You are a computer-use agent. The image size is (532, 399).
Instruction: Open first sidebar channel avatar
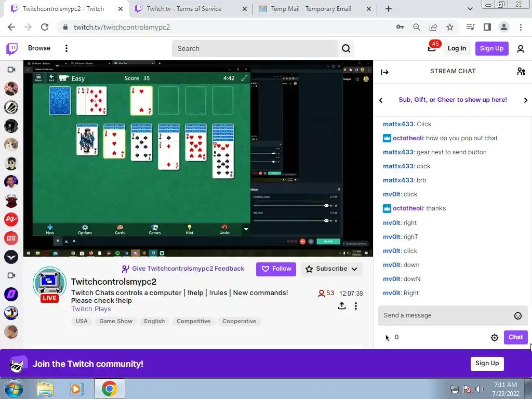(x=11, y=88)
